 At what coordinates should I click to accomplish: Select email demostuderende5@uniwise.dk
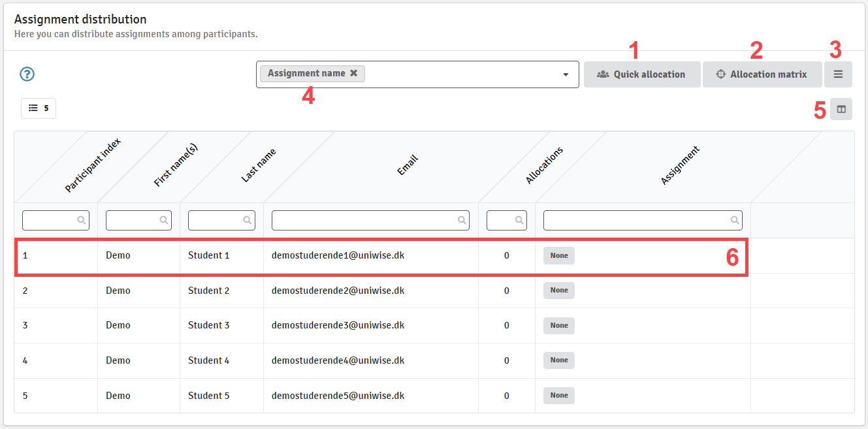point(338,396)
